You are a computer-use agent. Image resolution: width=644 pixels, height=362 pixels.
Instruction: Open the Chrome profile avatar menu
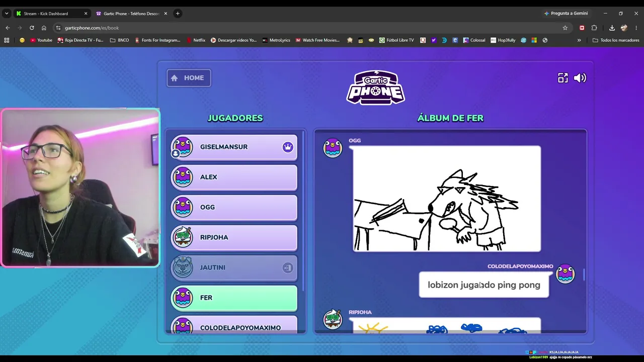tap(624, 28)
